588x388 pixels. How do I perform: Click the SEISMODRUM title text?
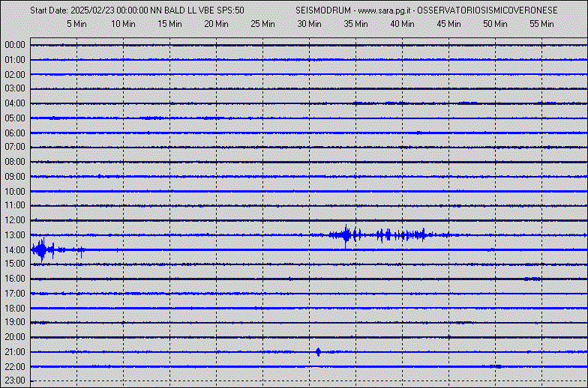[322, 10]
